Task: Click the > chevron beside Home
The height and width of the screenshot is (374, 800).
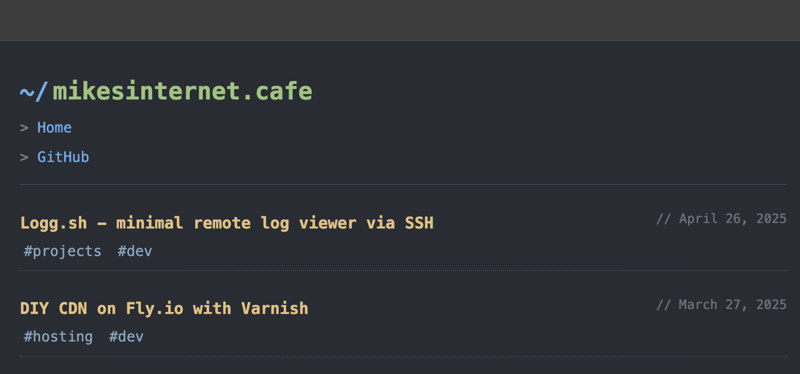Action: pyautogui.click(x=24, y=128)
